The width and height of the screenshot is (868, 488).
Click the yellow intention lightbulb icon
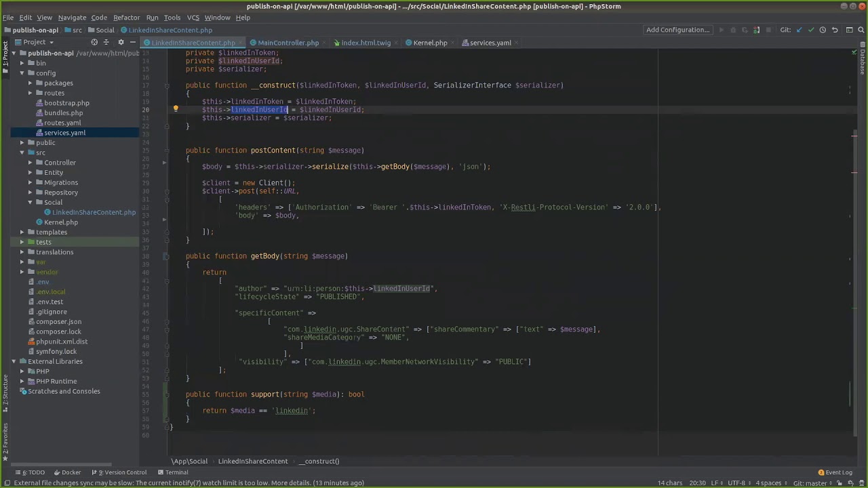point(176,108)
